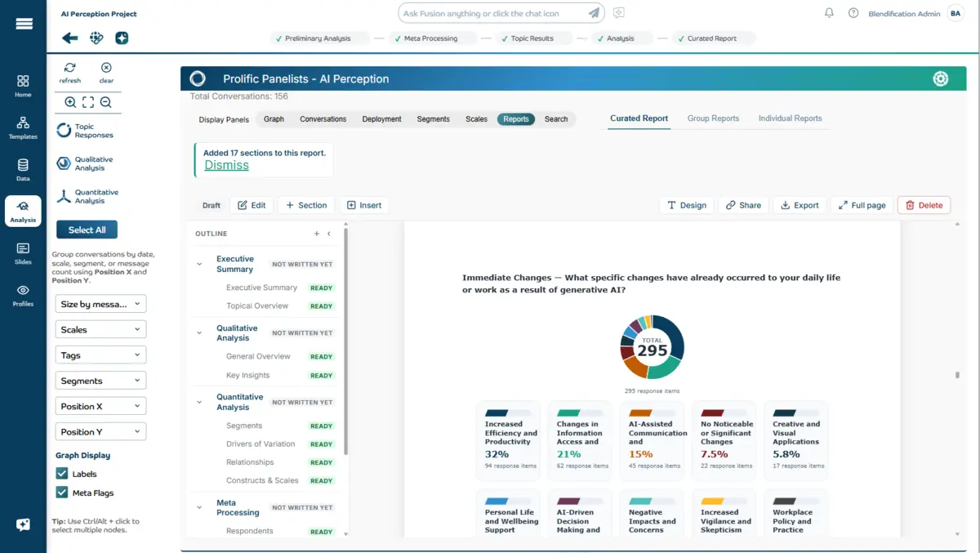Viewport: 980px width, 553px height.
Task: Switch to Deployment panel tab
Action: (x=382, y=119)
